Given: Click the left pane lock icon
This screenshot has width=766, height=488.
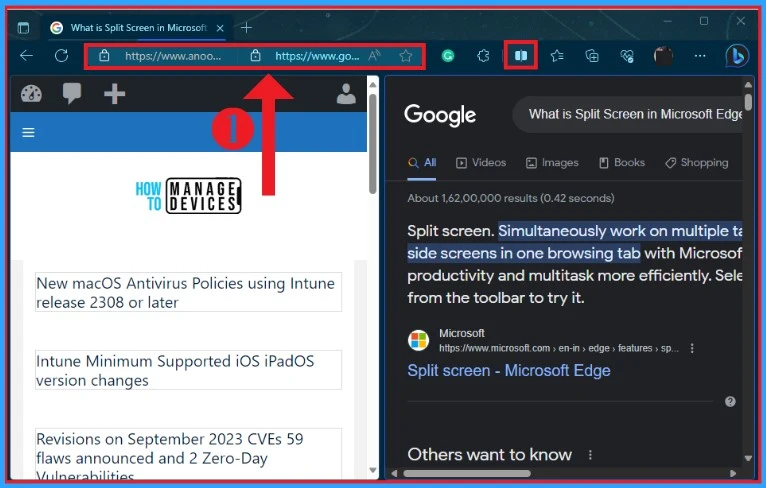Looking at the screenshot, I should [x=104, y=56].
